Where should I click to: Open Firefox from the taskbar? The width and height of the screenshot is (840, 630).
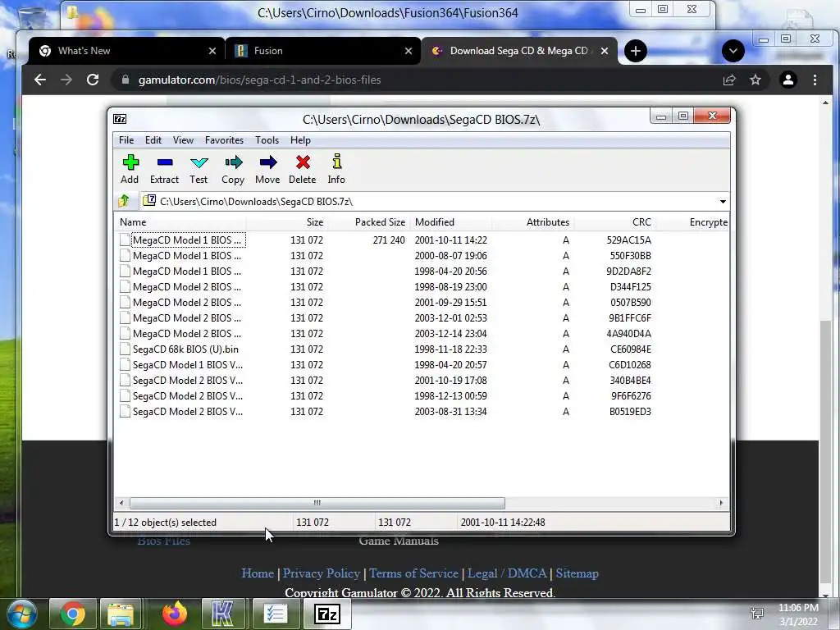coord(175,614)
